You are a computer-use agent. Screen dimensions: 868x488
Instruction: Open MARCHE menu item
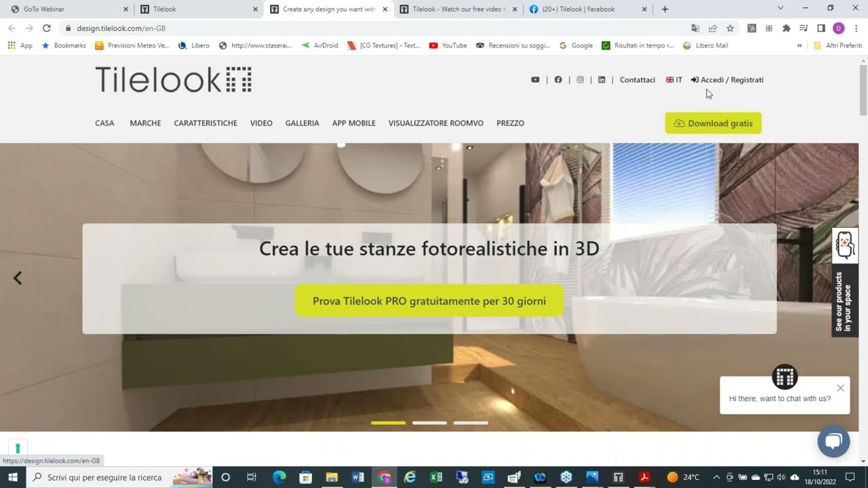[x=145, y=123]
